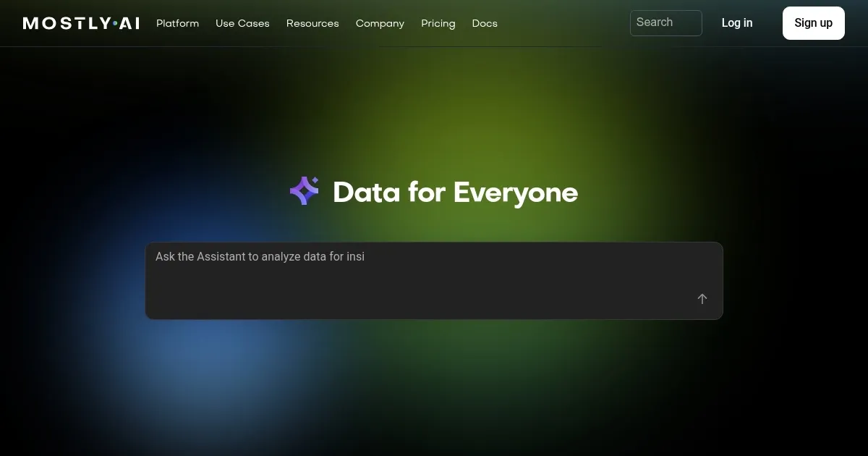The height and width of the screenshot is (456, 868).
Task: Expand the Use Cases menu
Action: pos(242,23)
